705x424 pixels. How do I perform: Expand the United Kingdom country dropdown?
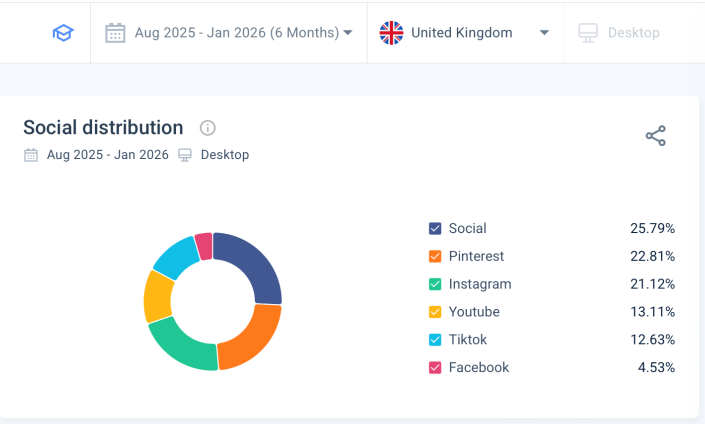pyautogui.click(x=544, y=33)
